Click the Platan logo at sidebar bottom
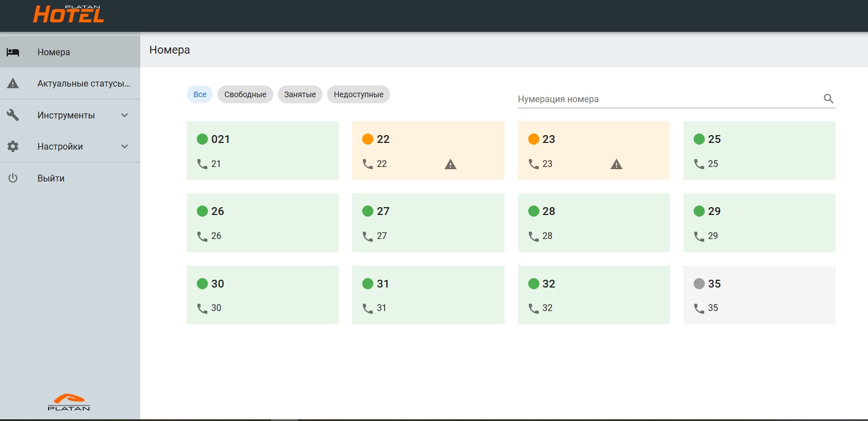Viewport: 868px width, 421px height. click(x=69, y=403)
